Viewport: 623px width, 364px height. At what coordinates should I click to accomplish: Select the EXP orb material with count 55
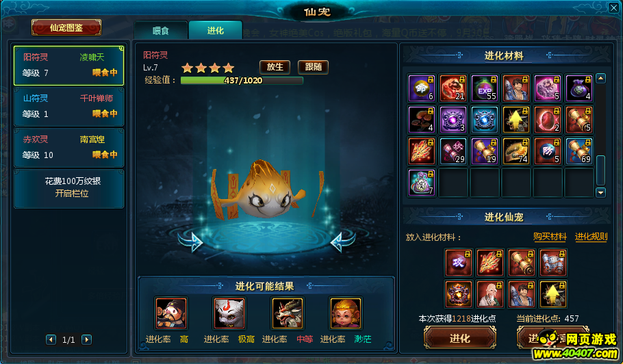[x=484, y=88]
